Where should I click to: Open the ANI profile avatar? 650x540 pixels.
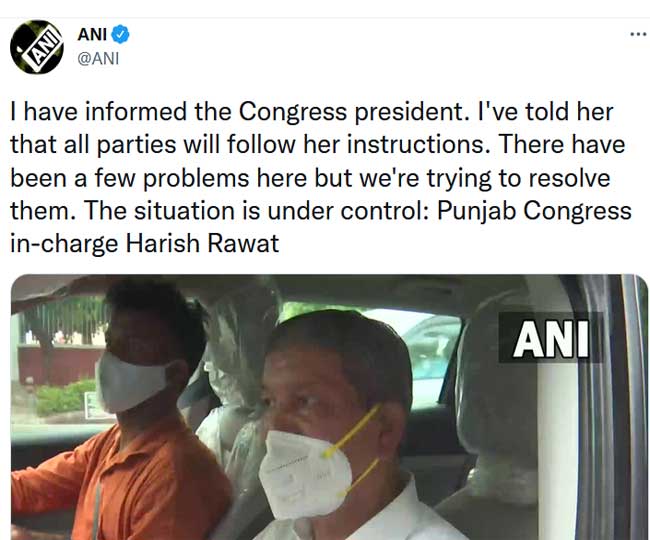tap(37, 47)
